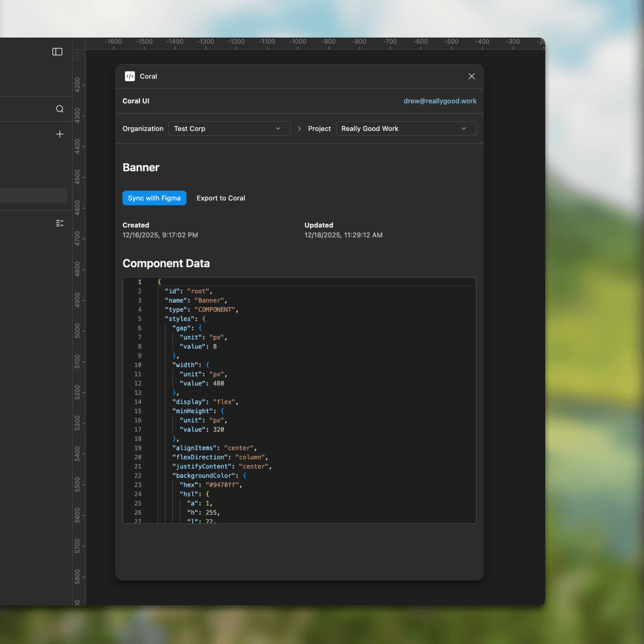The image size is (644, 644).
Task: Expand the Project dropdown Really Good Work
Action: [x=406, y=129]
